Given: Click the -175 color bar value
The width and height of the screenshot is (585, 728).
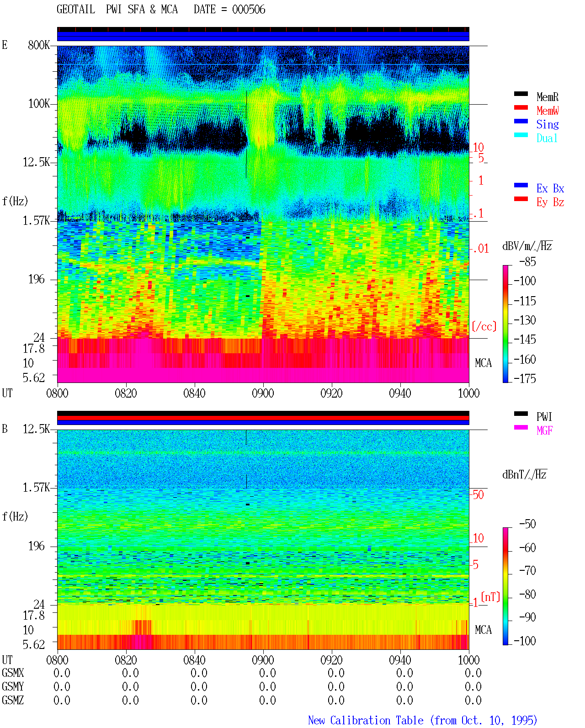Looking at the screenshot, I should click(x=525, y=378).
